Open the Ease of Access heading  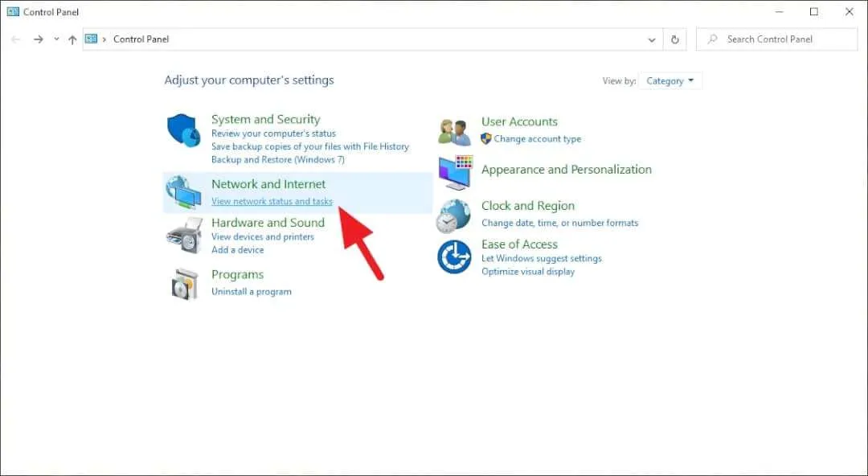pos(519,244)
